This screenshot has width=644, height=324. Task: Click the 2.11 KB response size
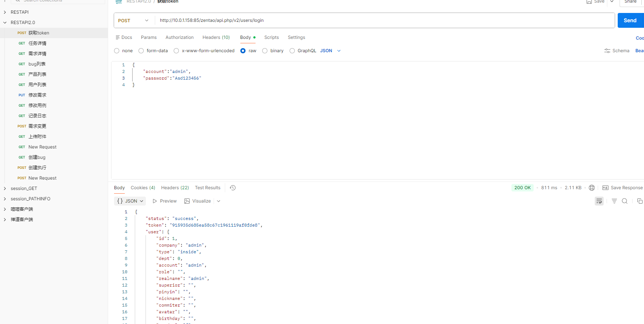tap(573, 188)
